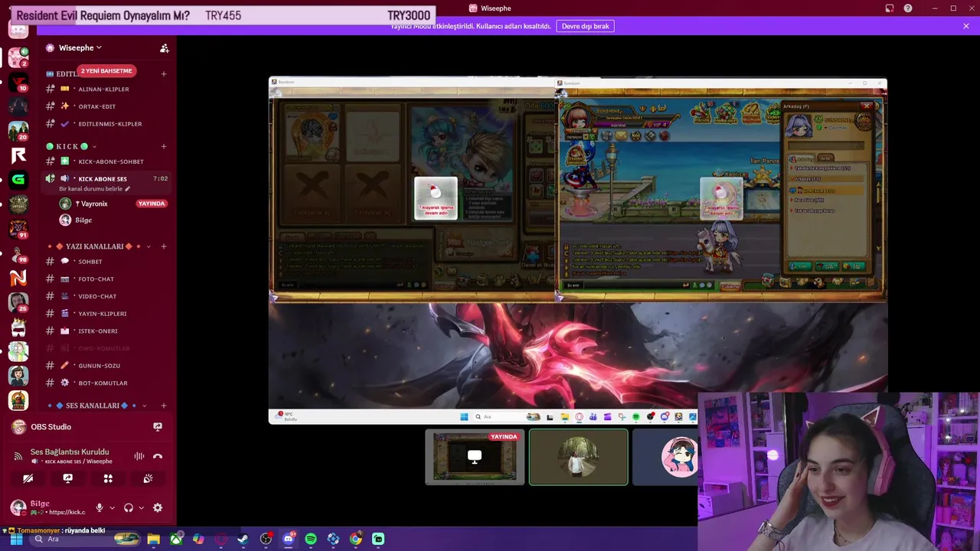Open the green G logo server
The height and width of the screenshot is (551, 980).
18,180
